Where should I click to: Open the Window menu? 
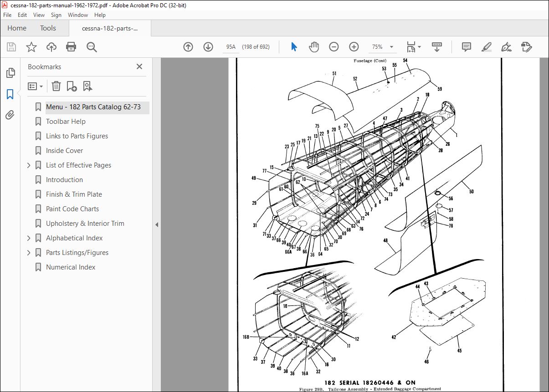(78, 15)
